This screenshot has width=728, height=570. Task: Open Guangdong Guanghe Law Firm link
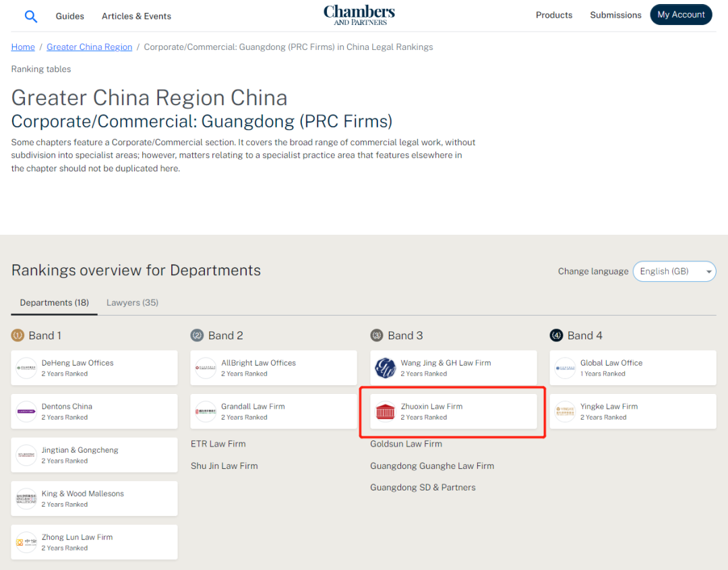pyautogui.click(x=432, y=465)
